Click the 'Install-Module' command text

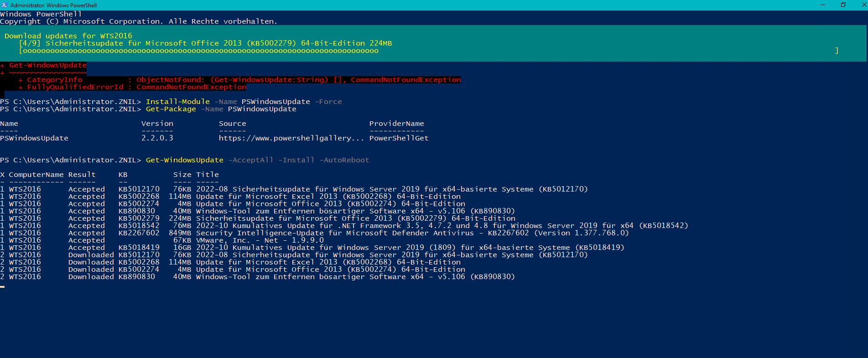(x=177, y=102)
